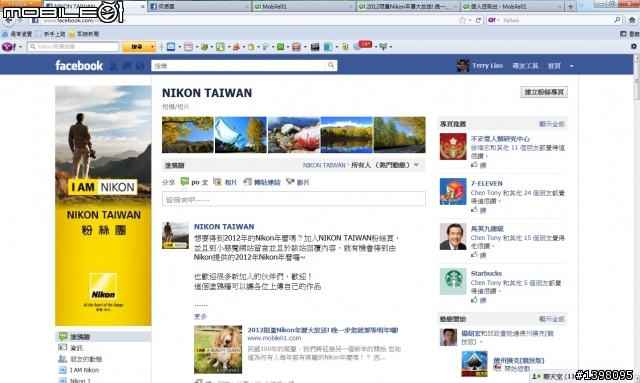Open the 7-ELEVEN page link
Image resolution: width=640 pixels, height=383 pixels.
(487, 183)
